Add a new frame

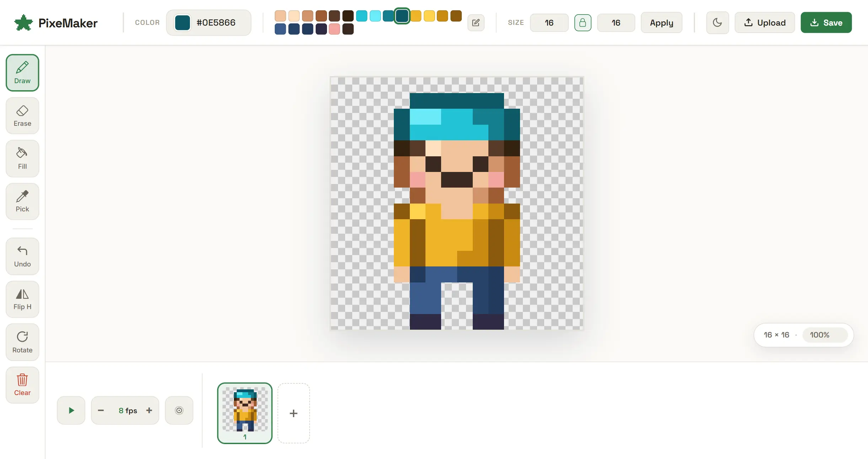tap(294, 413)
